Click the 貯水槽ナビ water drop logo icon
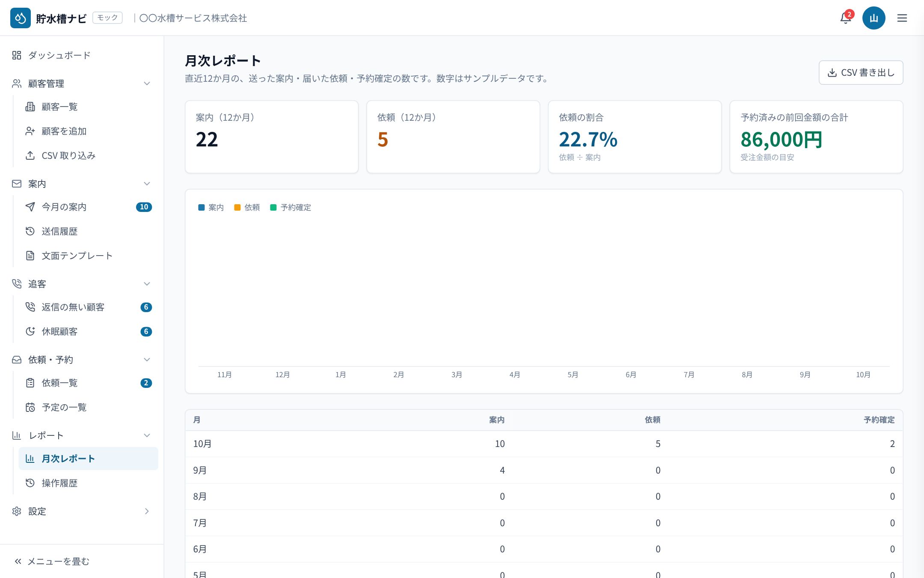Image resolution: width=924 pixels, height=578 pixels. (x=21, y=18)
